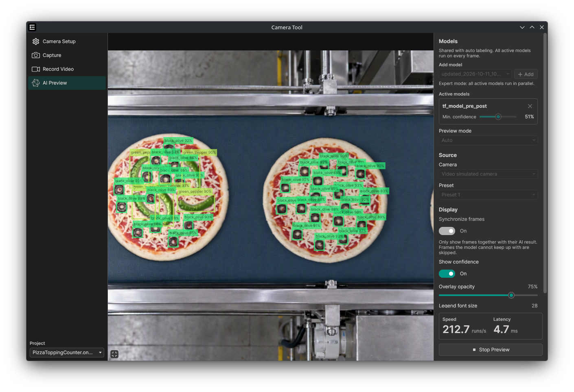Open the Add model dropdown
The width and height of the screenshot is (574, 392).
point(475,74)
